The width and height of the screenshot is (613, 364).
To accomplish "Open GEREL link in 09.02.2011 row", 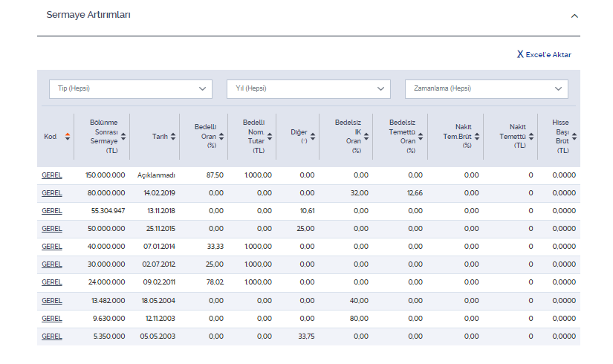I will coord(52,282).
